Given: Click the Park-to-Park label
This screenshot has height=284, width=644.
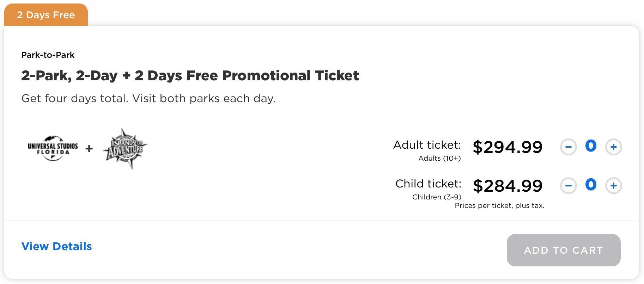Looking at the screenshot, I should (48, 55).
